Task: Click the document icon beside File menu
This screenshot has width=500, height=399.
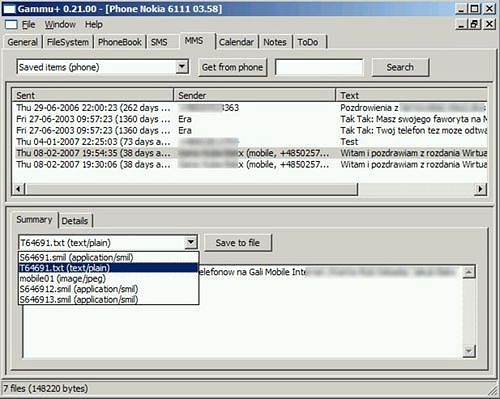Action: tap(11, 24)
